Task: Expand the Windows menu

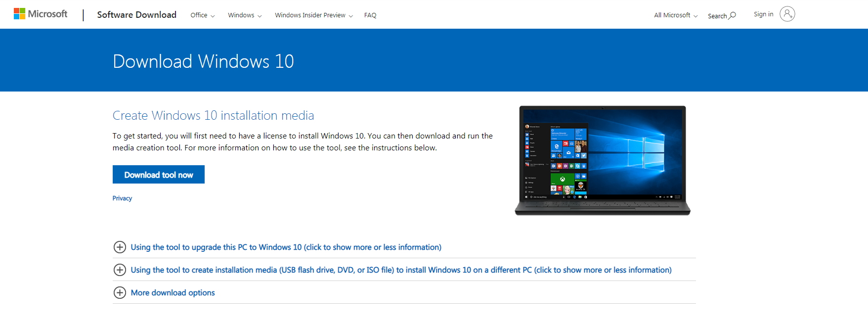Action: pyautogui.click(x=245, y=15)
